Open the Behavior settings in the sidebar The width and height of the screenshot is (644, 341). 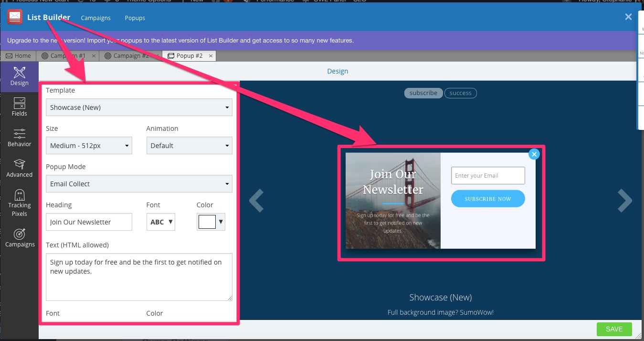(x=19, y=138)
